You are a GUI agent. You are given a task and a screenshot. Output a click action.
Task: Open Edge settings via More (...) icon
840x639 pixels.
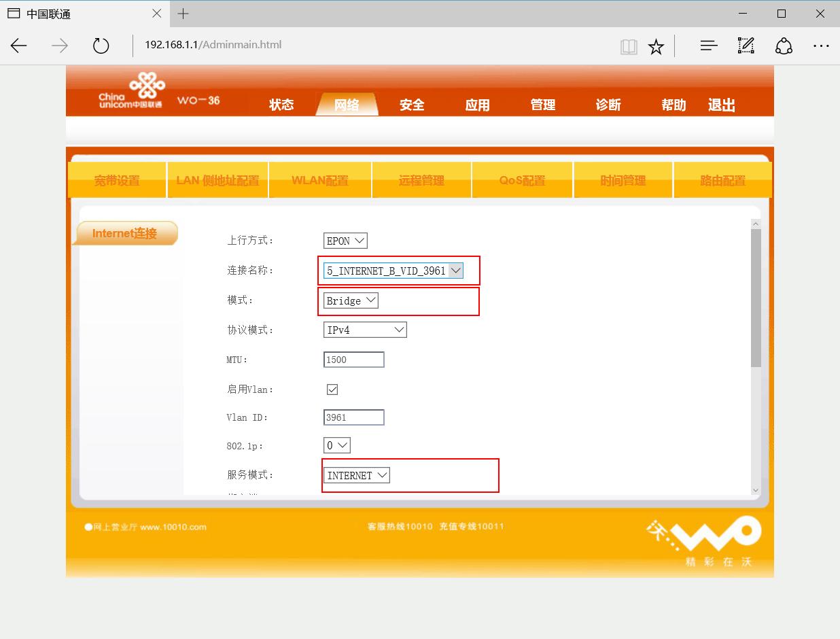(x=822, y=46)
